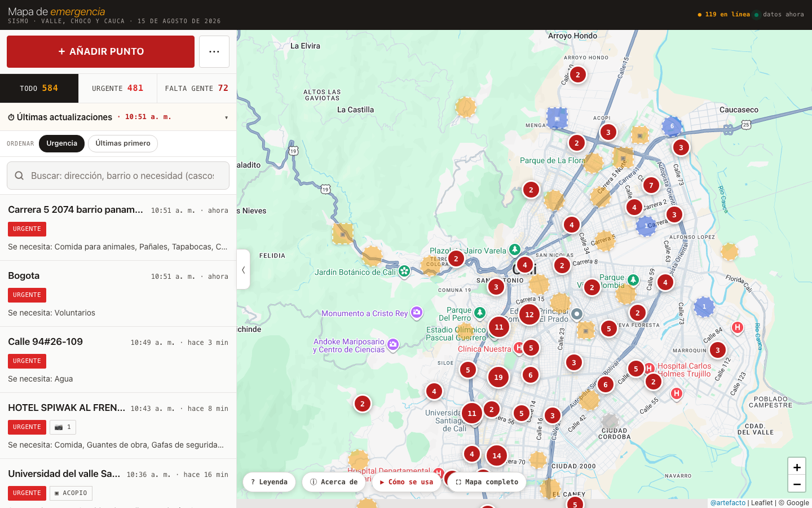812x508 pixels.
Task: Click the red cluster marker showing 12
Action: point(529,314)
